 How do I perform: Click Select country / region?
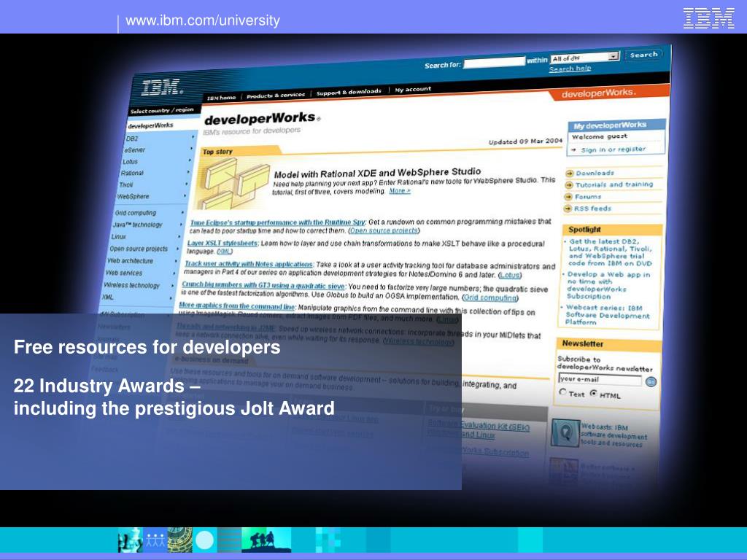[162, 111]
